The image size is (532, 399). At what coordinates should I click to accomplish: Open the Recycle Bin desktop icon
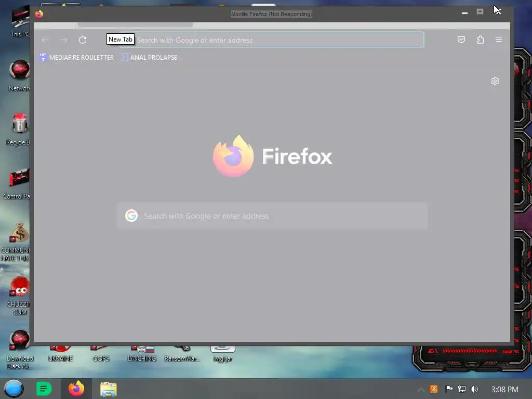tap(19, 129)
